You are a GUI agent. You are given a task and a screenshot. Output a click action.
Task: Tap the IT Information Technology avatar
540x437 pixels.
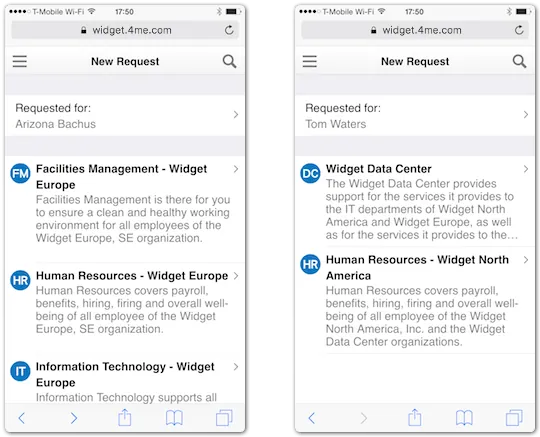click(x=20, y=371)
